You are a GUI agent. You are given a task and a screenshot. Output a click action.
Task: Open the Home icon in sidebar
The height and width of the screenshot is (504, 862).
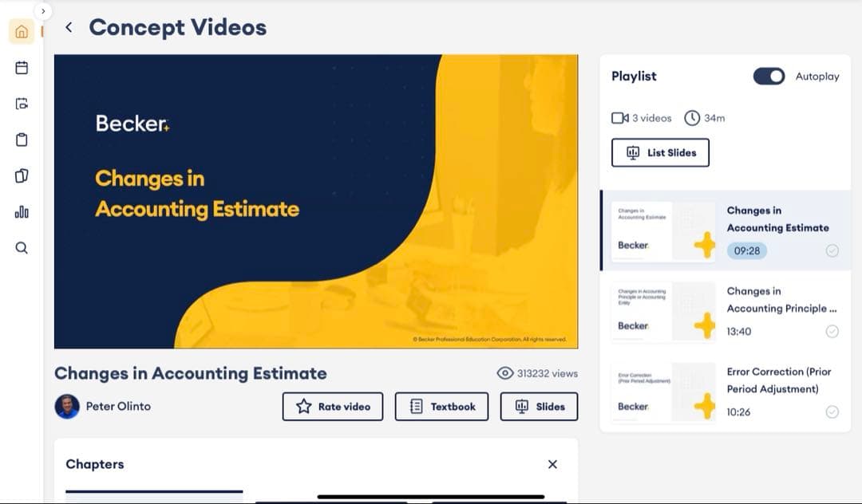pyautogui.click(x=22, y=32)
